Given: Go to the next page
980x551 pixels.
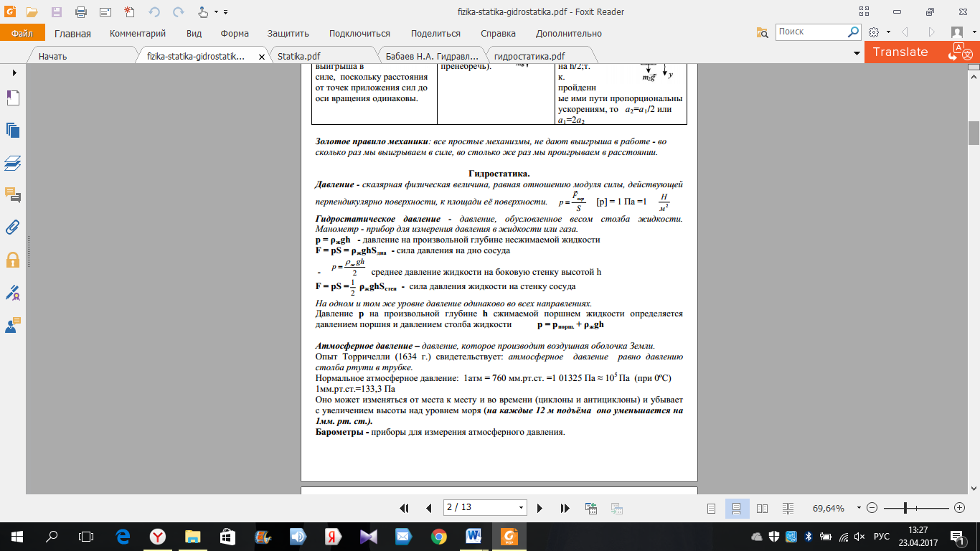Looking at the screenshot, I should pos(540,508).
